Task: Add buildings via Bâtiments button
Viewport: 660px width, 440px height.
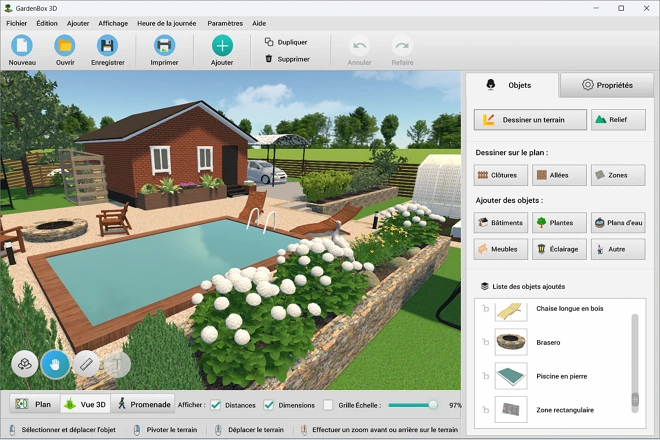Action: click(x=500, y=223)
